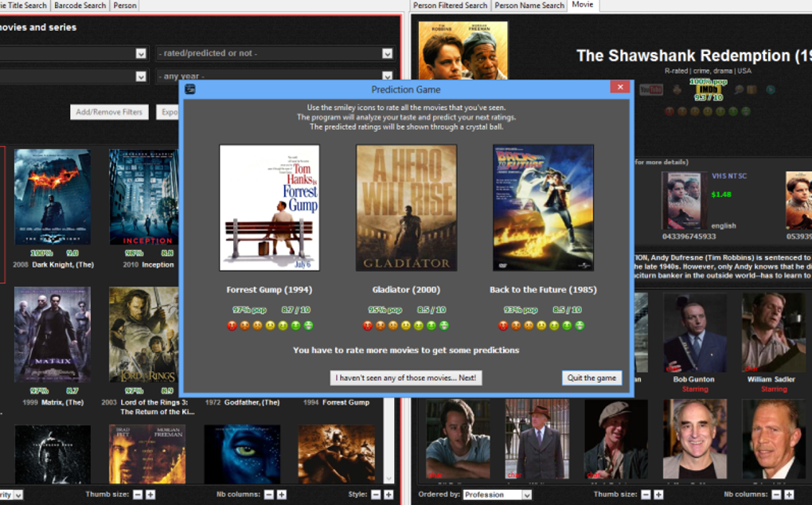Increase thumb size in the person panel
The width and height of the screenshot is (812, 505).
658,495
